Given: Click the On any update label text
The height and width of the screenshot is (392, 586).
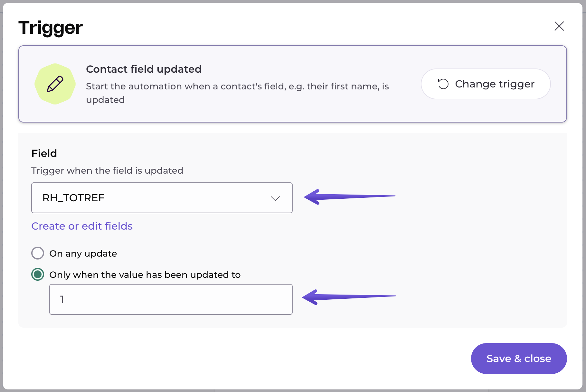Looking at the screenshot, I should click(x=83, y=253).
